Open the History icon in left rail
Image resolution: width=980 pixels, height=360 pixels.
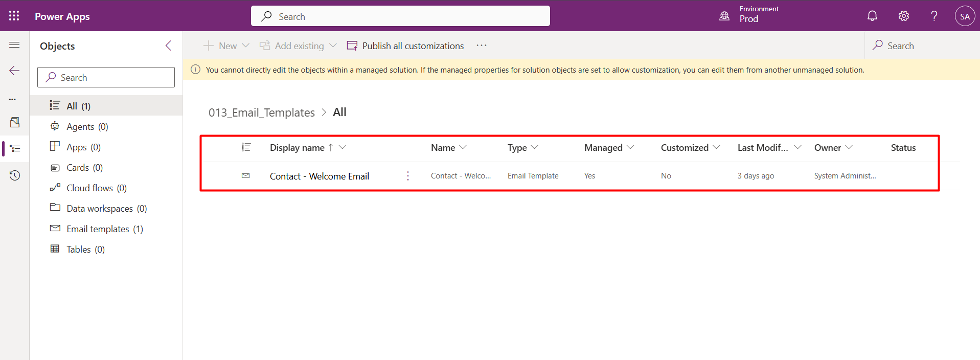[15, 175]
